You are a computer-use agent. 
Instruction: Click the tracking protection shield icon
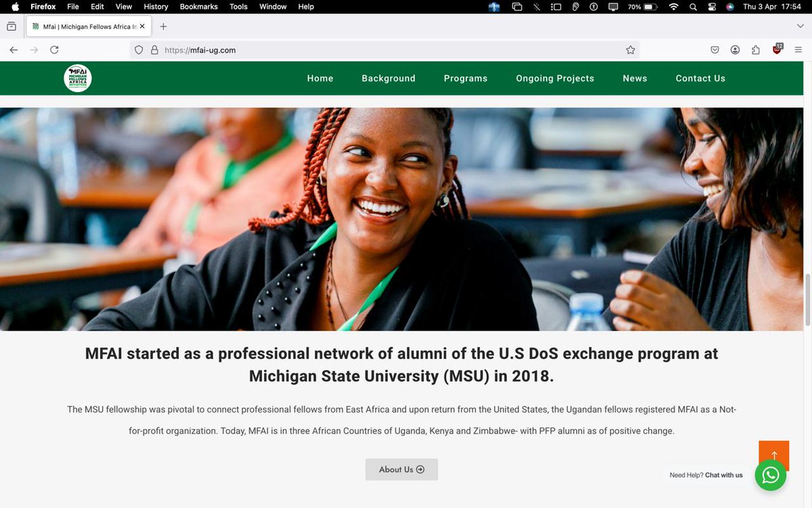coord(139,50)
